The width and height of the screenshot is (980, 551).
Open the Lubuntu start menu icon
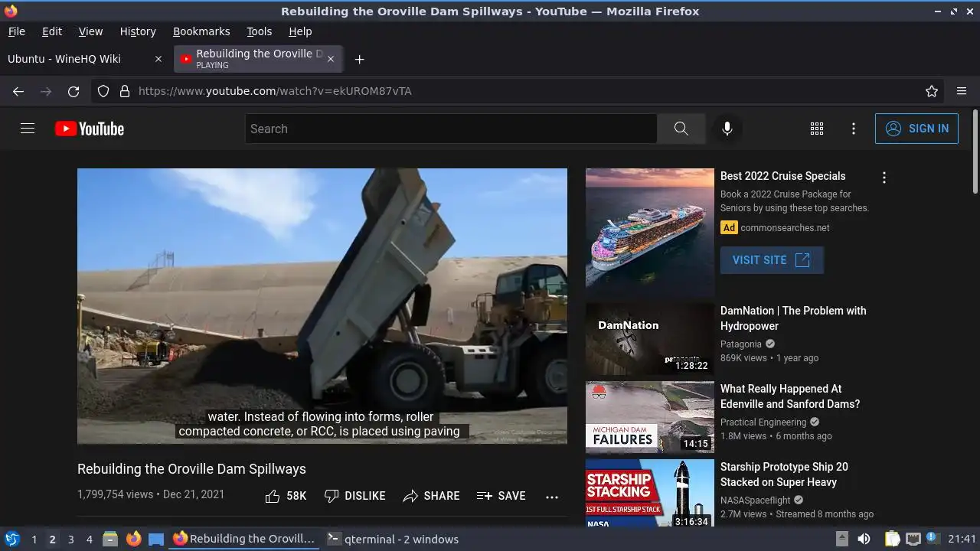tap(11, 539)
